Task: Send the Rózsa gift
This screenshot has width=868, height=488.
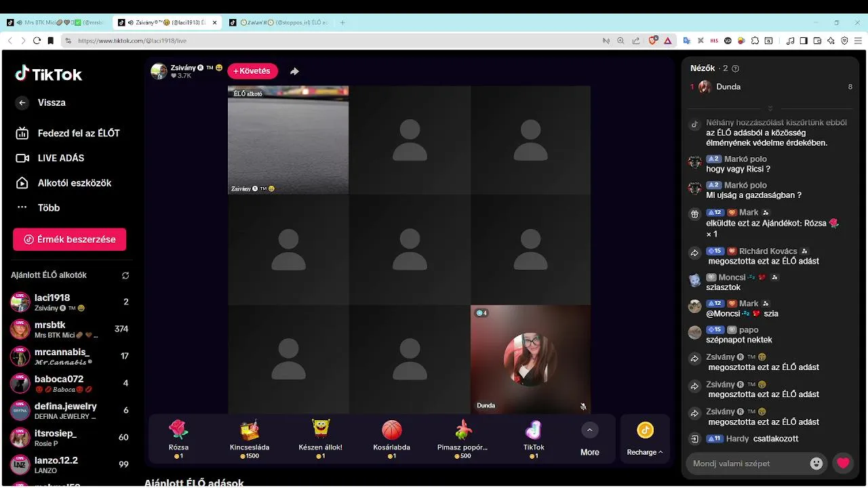Action: (x=178, y=439)
